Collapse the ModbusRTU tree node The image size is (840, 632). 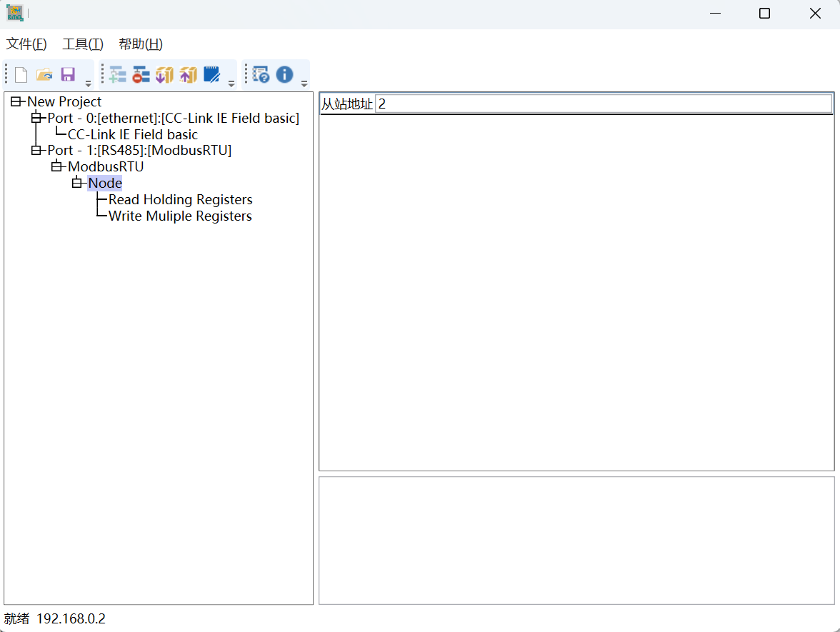coord(56,166)
